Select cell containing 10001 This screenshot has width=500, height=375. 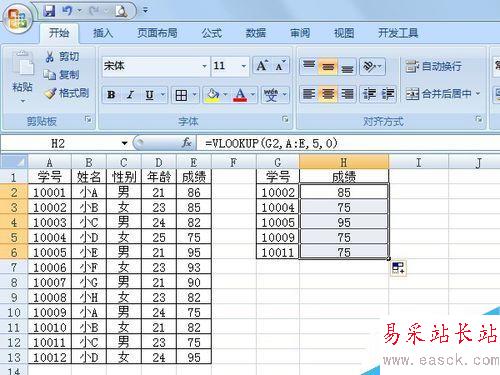pos(50,192)
